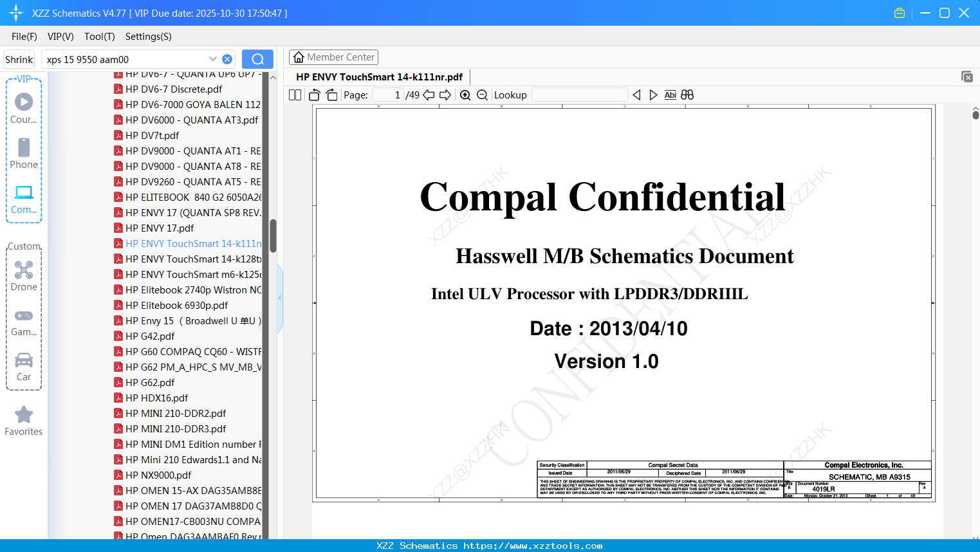Open Favorites star
This screenshot has width=980, height=552.
[24, 421]
